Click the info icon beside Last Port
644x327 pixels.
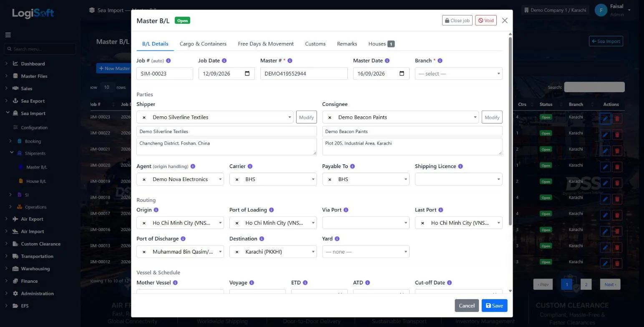click(x=441, y=210)
